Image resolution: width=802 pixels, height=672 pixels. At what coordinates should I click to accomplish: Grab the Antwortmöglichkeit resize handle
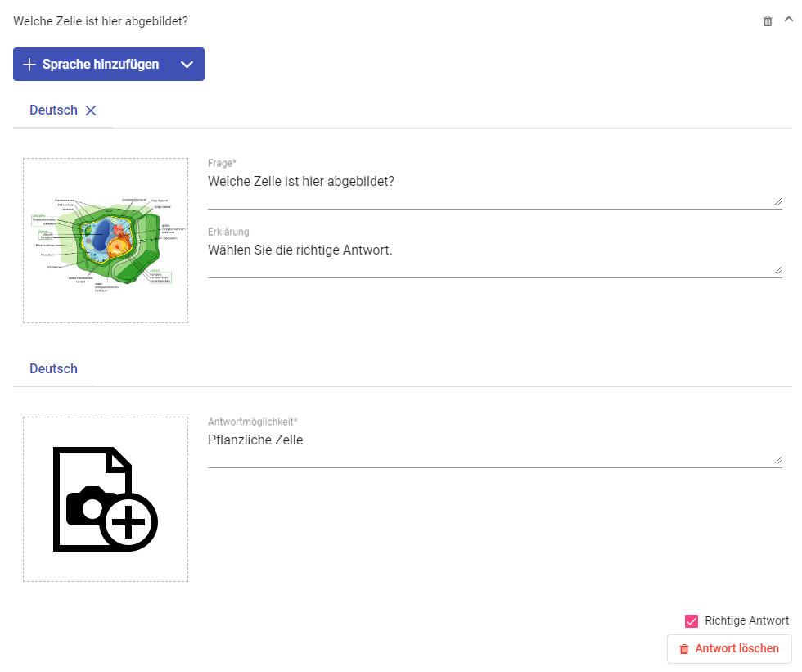(x=777, y=460)
